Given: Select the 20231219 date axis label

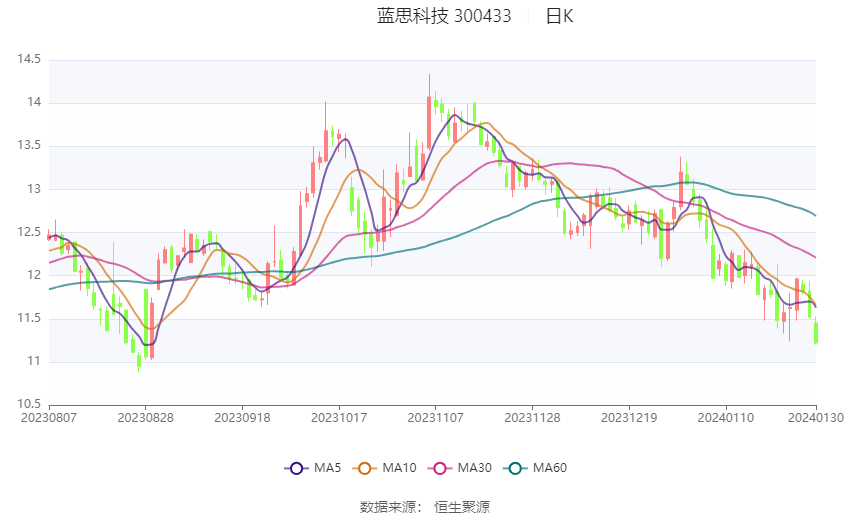Looking at the screenshot, I should click(x=629, y=416).
